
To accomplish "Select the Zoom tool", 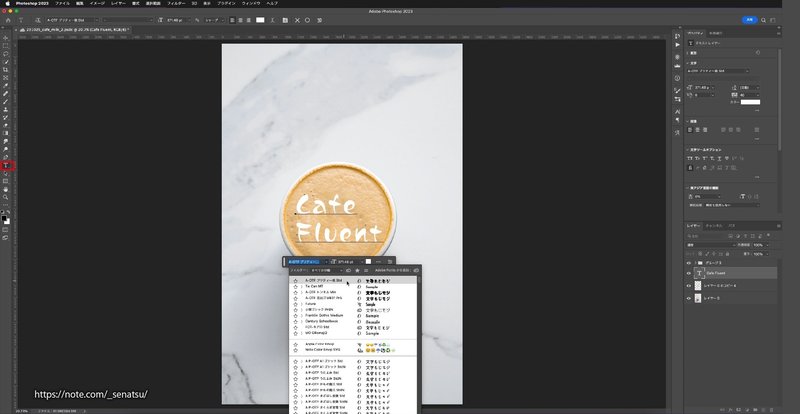I will [x=6, y=197].
